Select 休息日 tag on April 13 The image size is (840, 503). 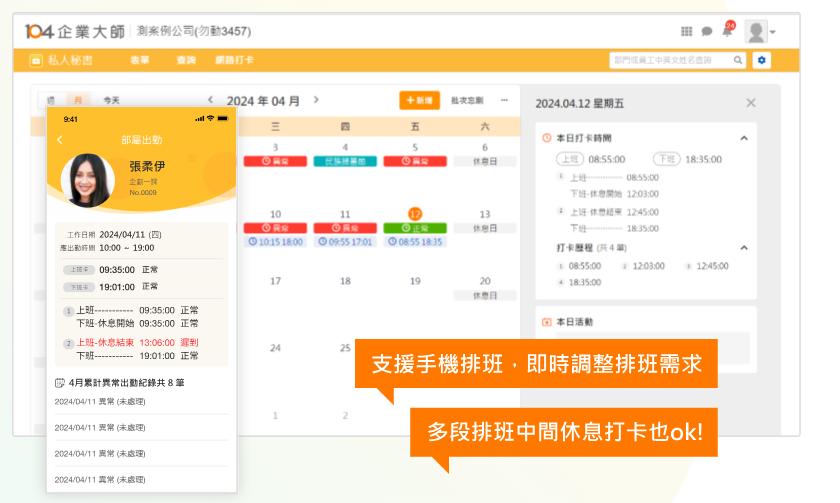pyautogui.click(x=485, y=228)
